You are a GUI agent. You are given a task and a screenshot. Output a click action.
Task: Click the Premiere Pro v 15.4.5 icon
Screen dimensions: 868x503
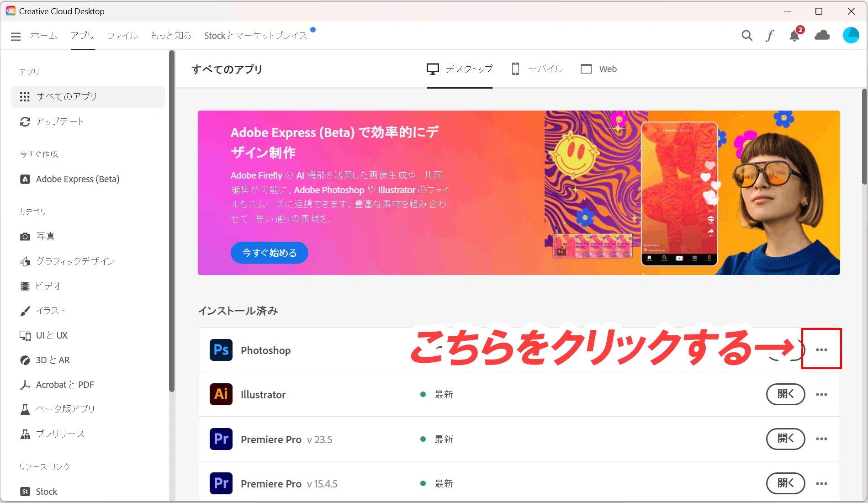221,483
